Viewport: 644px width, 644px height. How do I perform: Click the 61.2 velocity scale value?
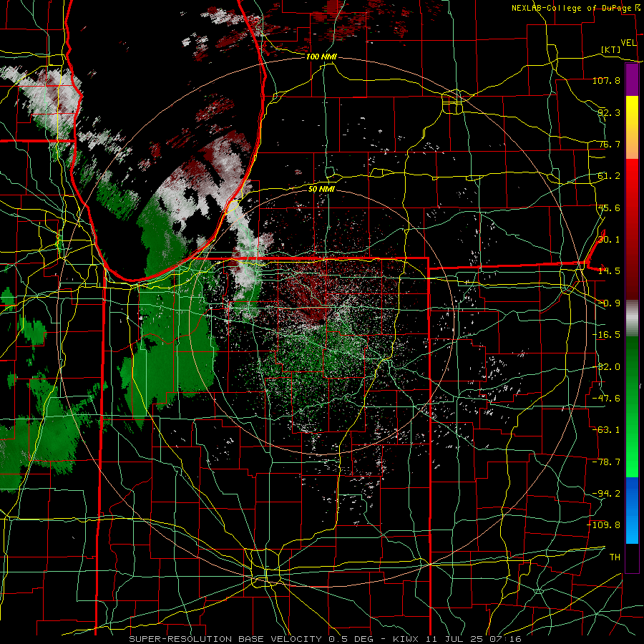[x=609, y=176]
